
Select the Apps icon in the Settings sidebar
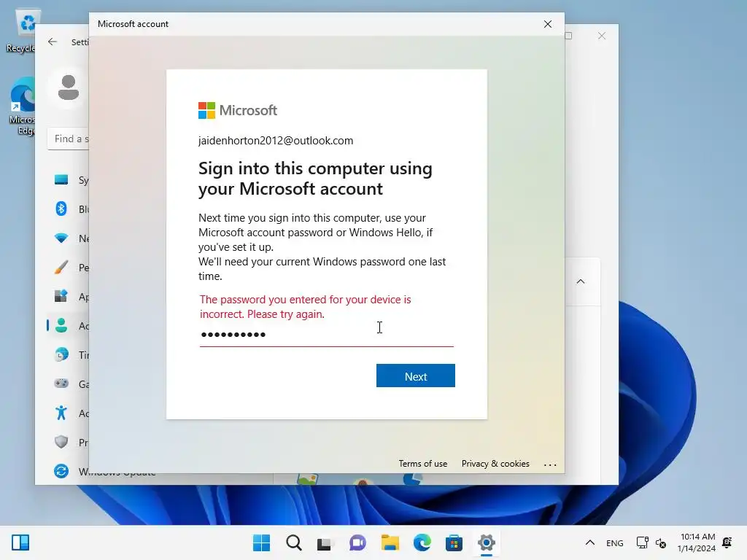61,296
